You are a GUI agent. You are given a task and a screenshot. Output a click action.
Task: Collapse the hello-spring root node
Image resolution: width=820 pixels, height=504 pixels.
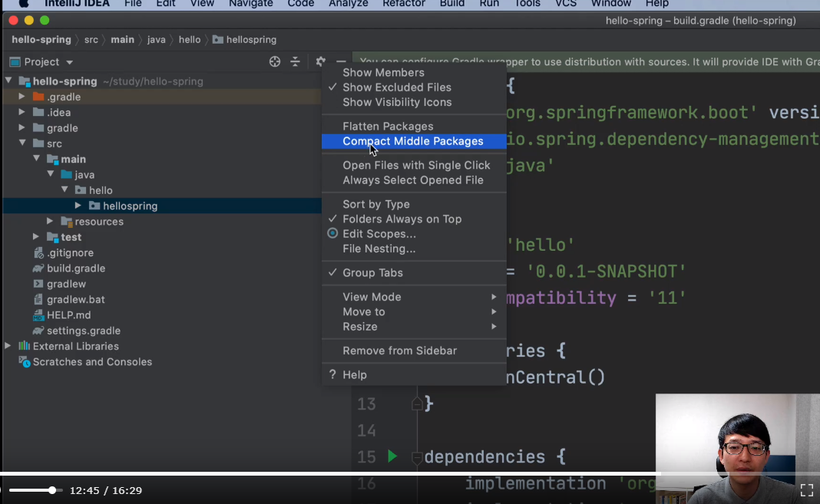tap(9, 81)
